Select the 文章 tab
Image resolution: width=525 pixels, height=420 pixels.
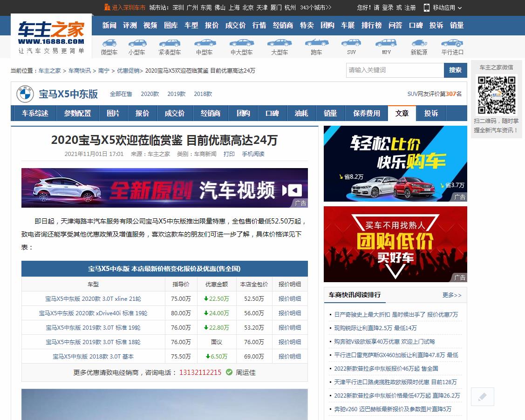coord(402,113)
